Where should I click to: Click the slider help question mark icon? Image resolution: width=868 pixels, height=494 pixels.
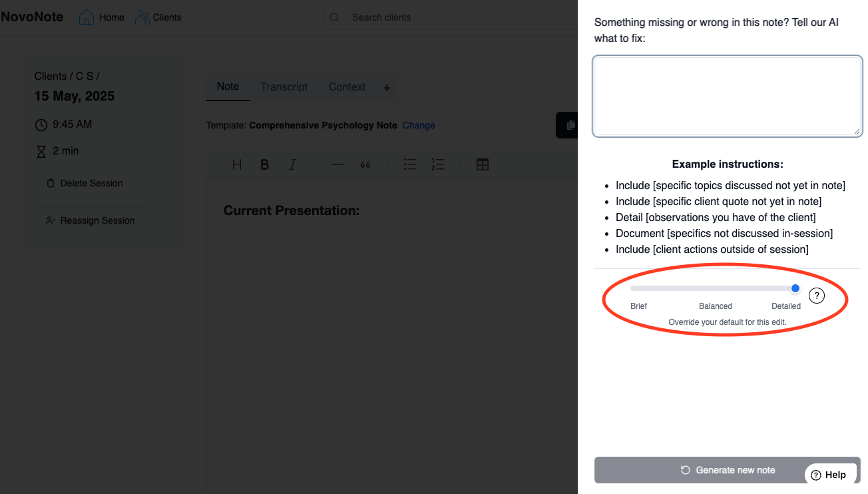[x=816, y=296]
